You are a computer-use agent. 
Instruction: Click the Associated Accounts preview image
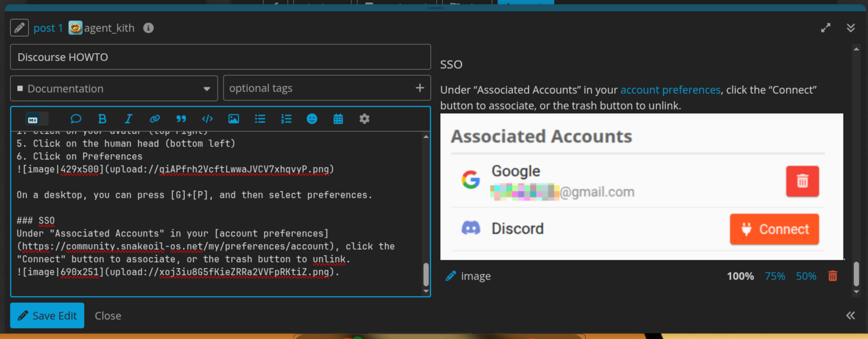(641, 186)
